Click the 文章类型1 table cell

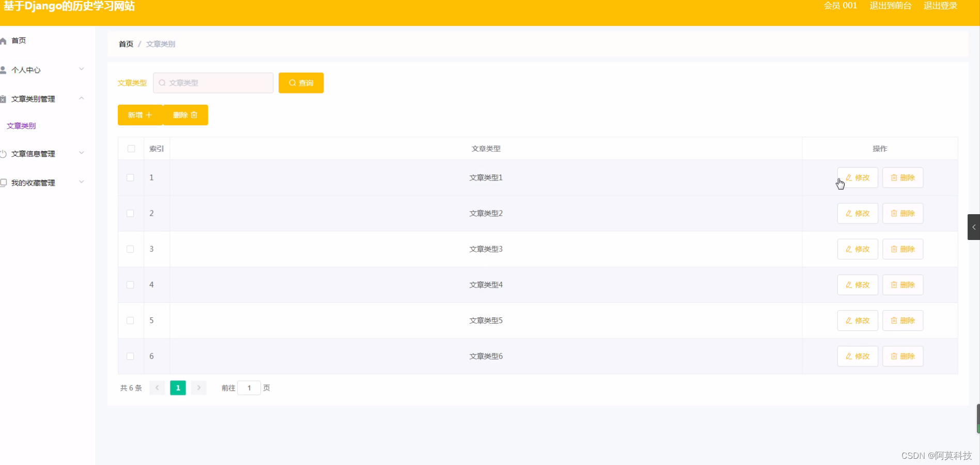(486, 178)
